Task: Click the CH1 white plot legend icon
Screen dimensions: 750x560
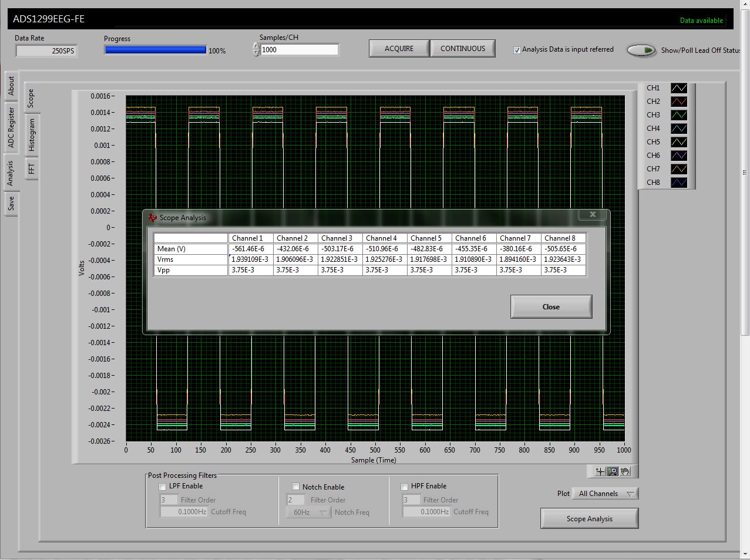Action: (x=679, y=88)
